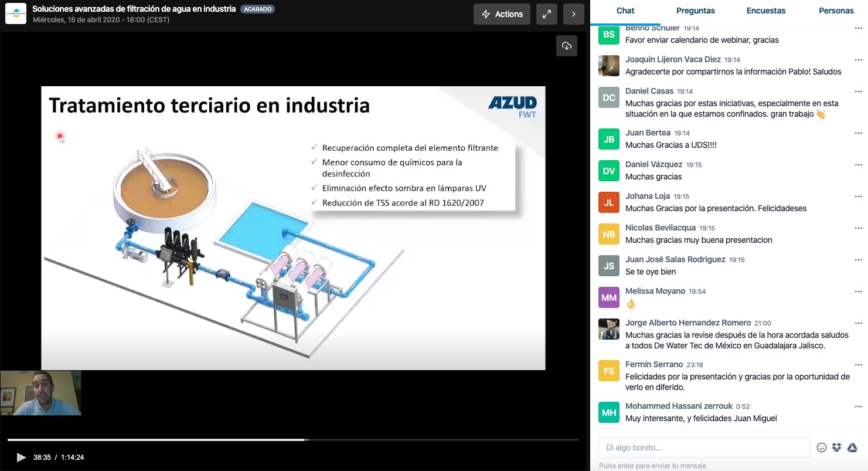This screenshot has height=471, width=868.
Task: Select the Chat tab
Action: 625,11
